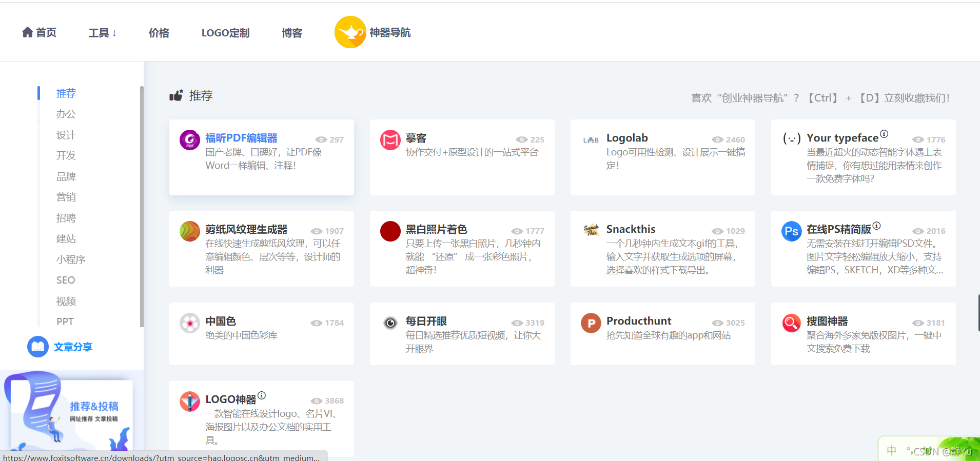980x461 pixels.
Task: Click the 神器导航 yellow lamp icon
Action: (x=350, y=32)
